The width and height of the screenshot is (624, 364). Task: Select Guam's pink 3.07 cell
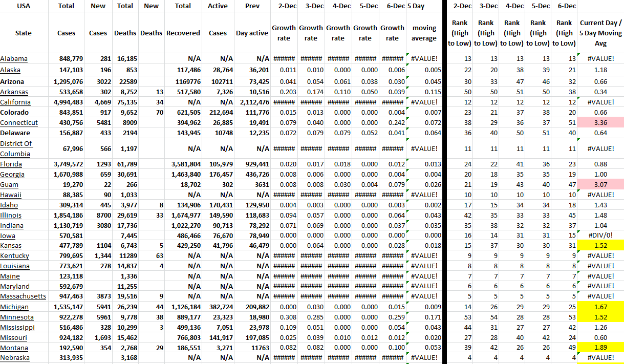601,185
